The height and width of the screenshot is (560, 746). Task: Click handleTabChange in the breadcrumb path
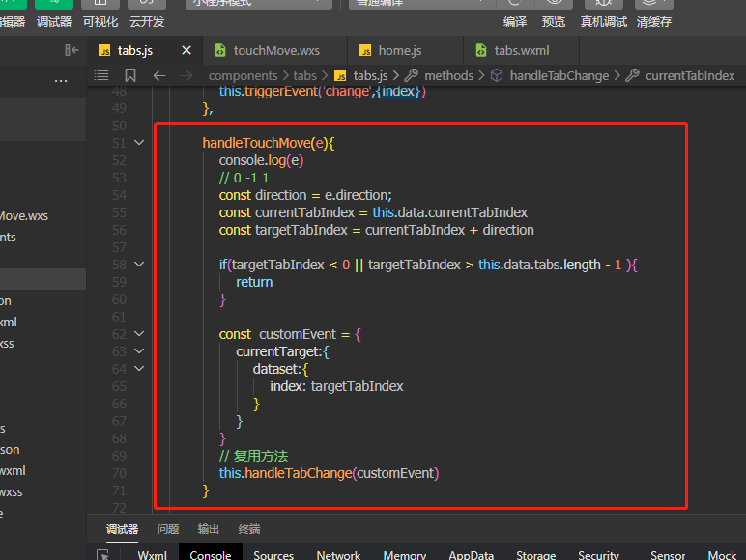[559, 75]
